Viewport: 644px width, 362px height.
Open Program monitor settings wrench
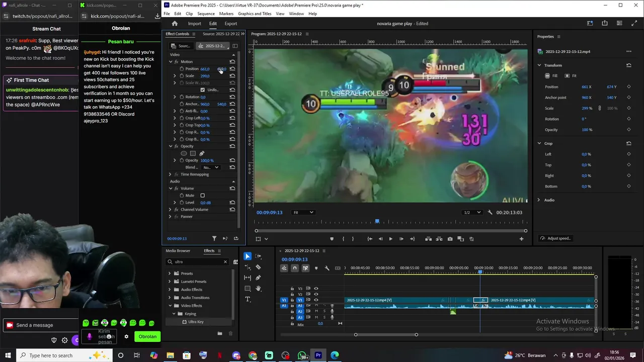point(490,212)
